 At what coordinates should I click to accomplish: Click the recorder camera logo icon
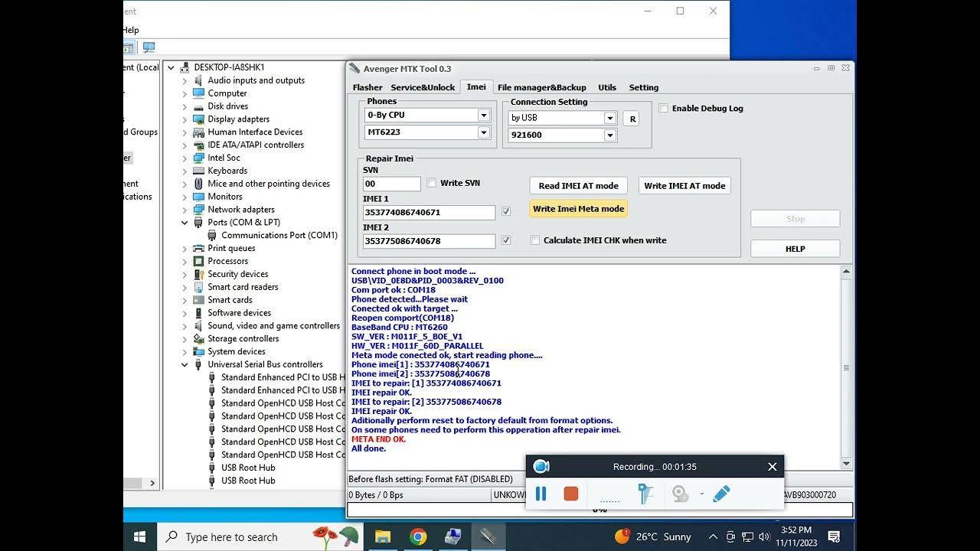point(541,467)
